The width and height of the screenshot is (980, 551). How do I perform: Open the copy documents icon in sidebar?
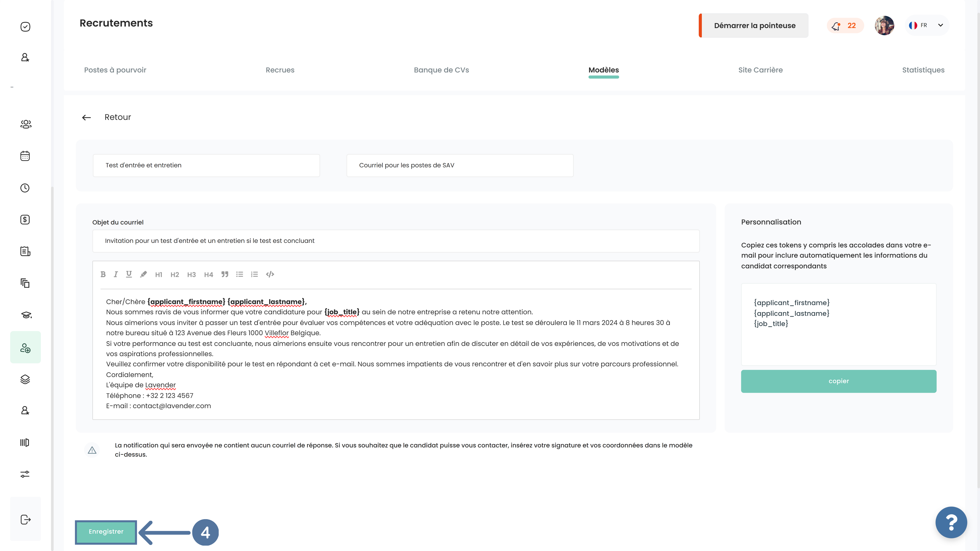click(x=25, y=283)
